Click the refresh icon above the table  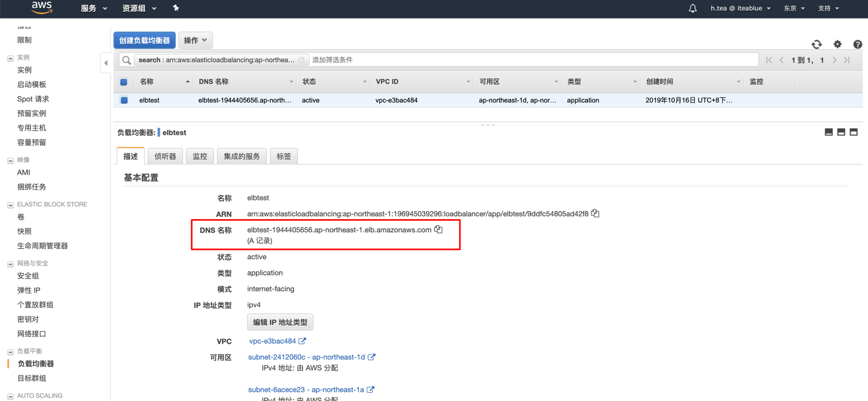[817, 44]
